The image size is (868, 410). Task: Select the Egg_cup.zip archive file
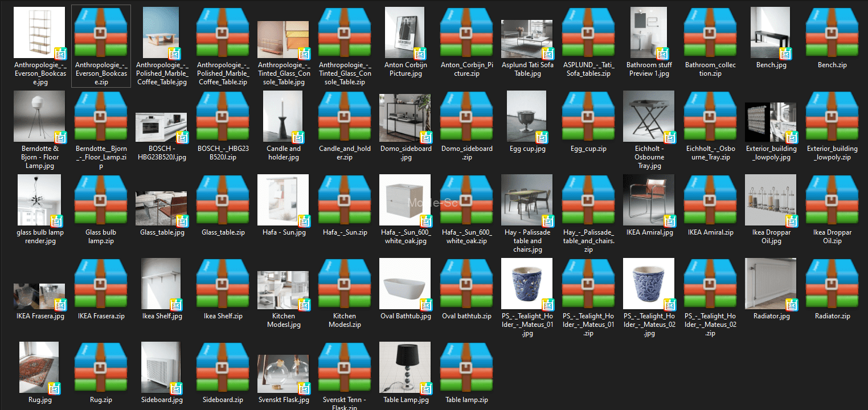588,117
